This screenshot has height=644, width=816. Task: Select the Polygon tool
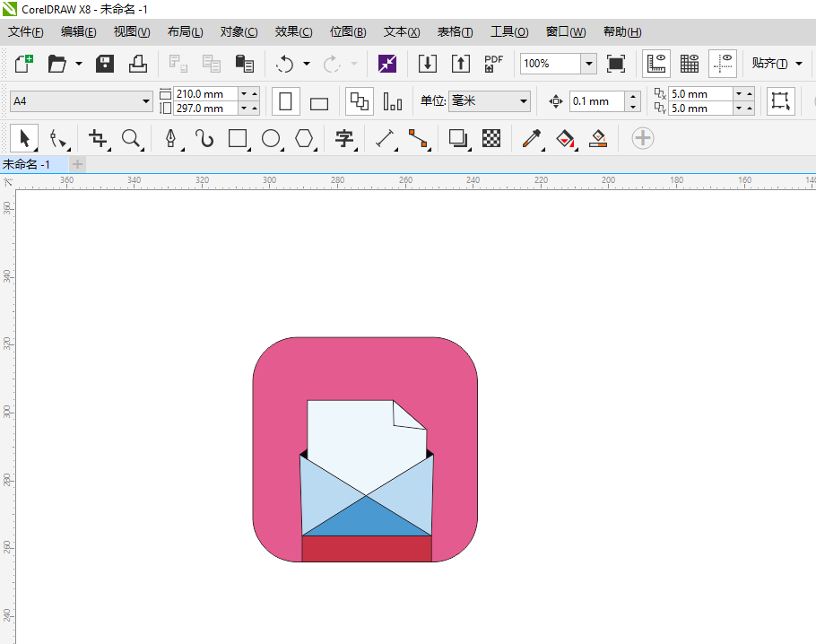pyautogui.click(x=305, y=138)
